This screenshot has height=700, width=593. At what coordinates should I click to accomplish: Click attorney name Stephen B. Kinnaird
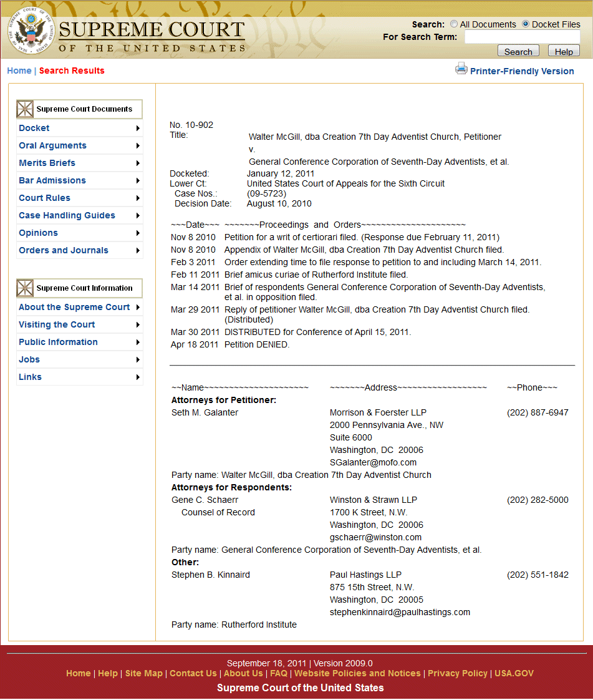pos(211,575)
